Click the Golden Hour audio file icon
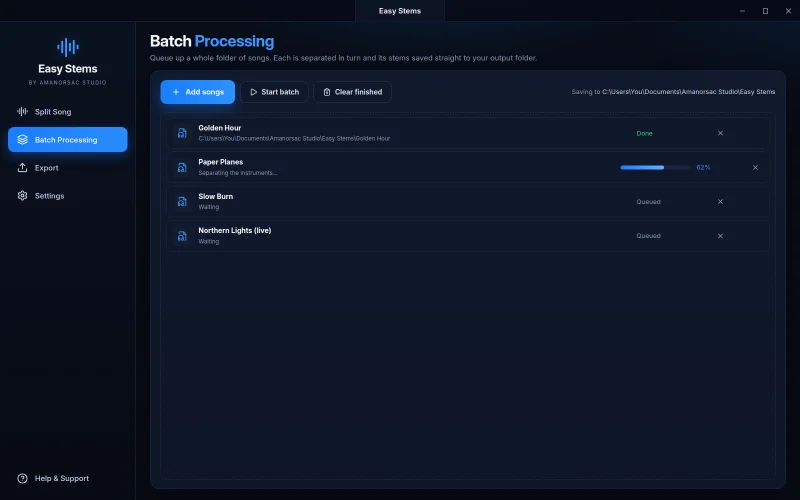 click(182, 133)
